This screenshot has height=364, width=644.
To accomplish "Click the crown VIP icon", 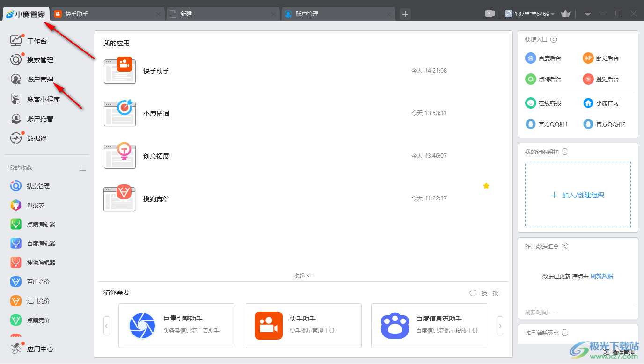I will [565, 14].
